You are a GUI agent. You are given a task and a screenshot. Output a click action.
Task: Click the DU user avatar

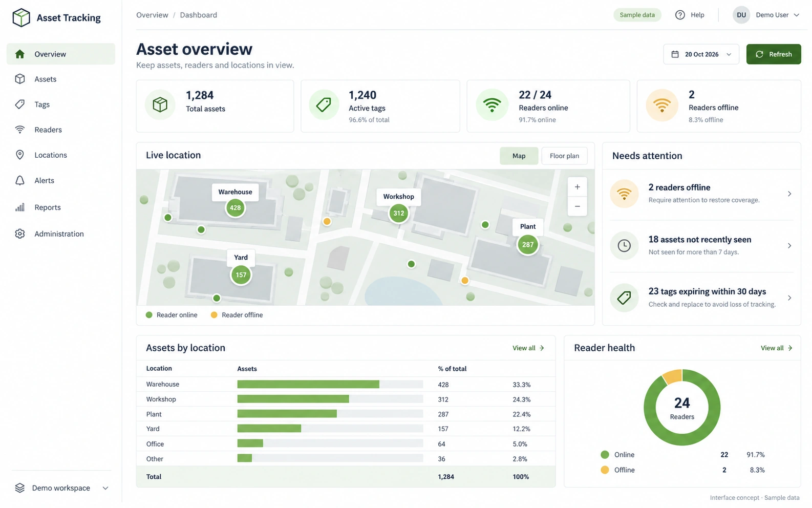[741, 15]
